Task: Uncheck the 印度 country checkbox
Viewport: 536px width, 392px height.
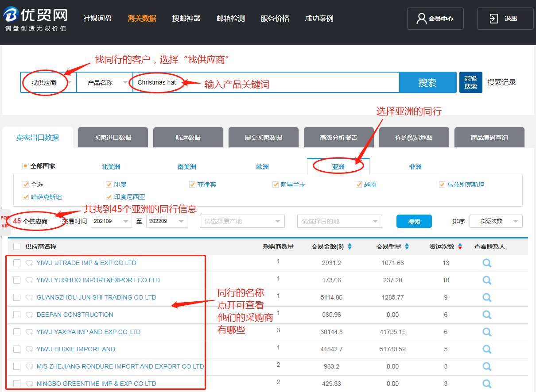Action: pyautogui.click(x=109, y=184)
